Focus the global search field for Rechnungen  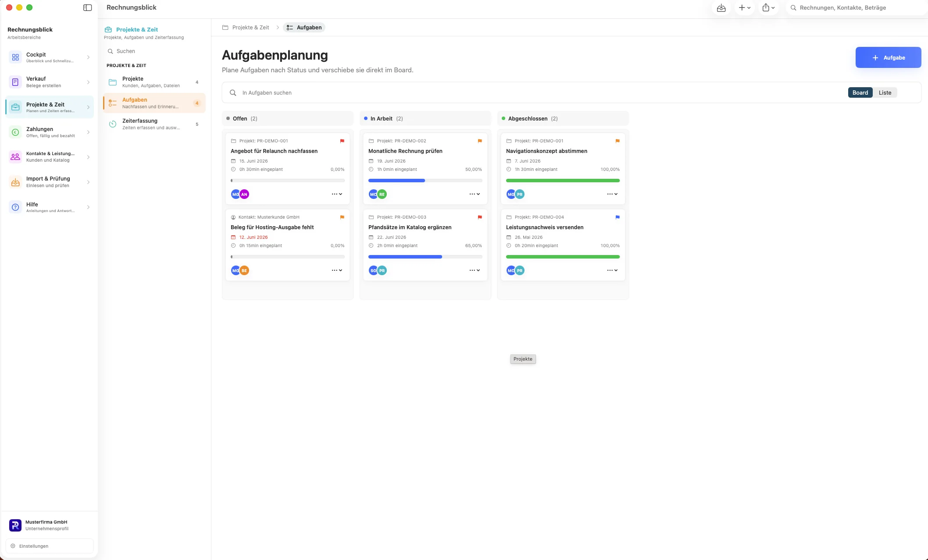857,7
